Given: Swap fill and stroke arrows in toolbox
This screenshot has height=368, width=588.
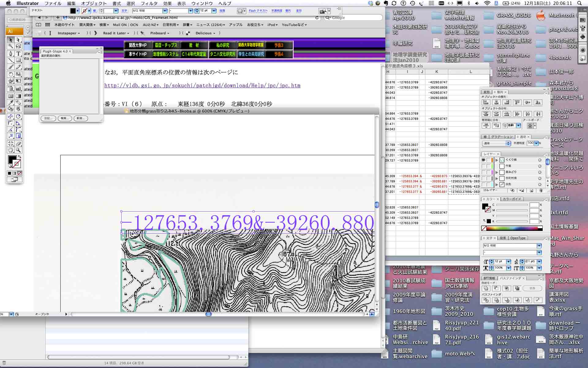Looking at the screenshot, I should click(x=19, y=157).
